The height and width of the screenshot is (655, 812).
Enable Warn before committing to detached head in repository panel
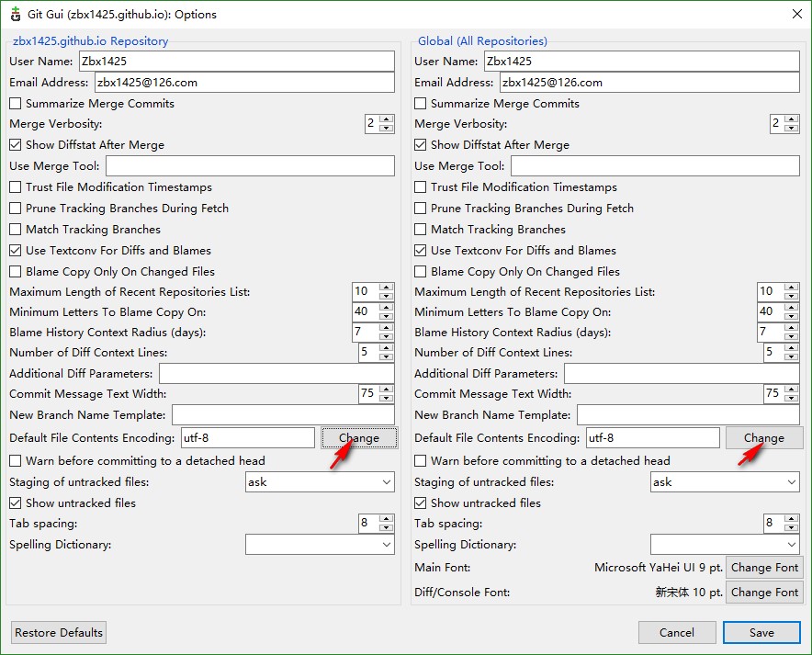tap(16, 461)
